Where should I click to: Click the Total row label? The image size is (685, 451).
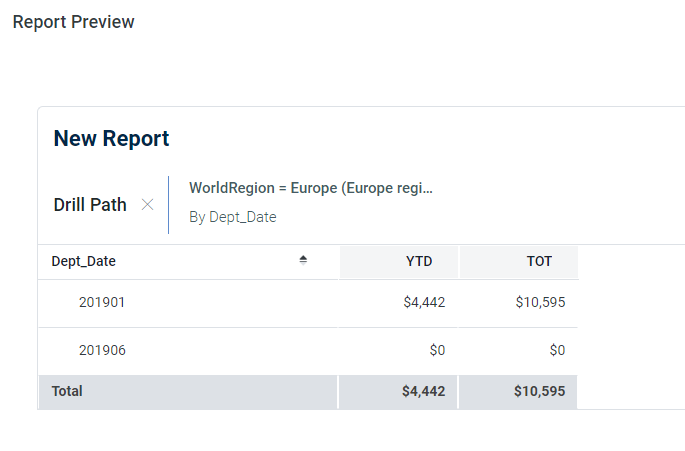pos(67,392)
